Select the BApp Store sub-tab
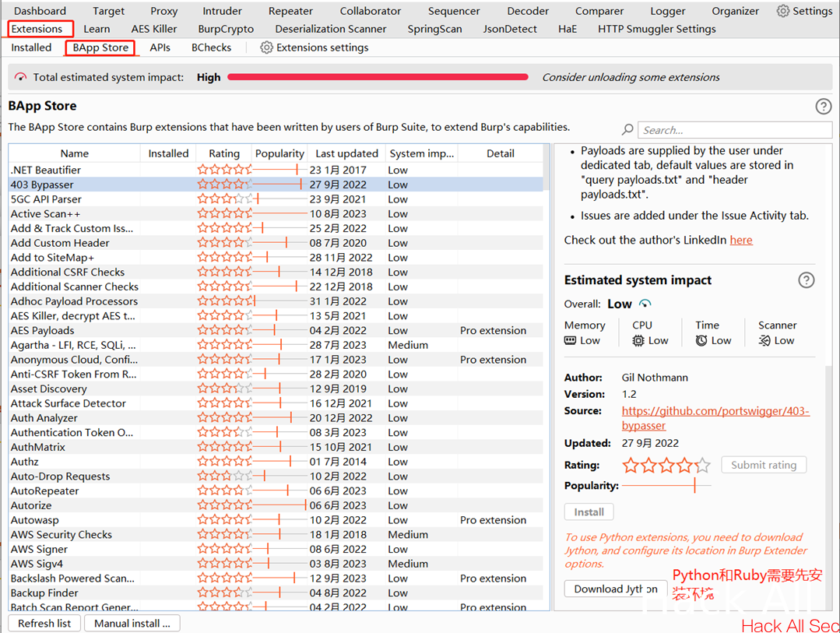This screenshot has width=840, height=633. 100,47
